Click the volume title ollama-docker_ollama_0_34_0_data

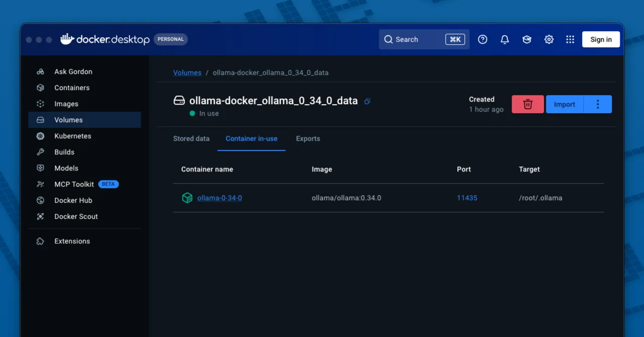273,101
